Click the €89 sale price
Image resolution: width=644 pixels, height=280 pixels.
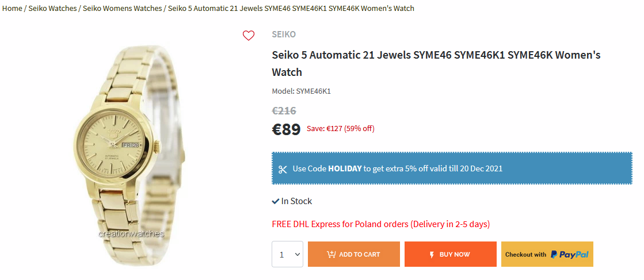click(x=286, y=129)
